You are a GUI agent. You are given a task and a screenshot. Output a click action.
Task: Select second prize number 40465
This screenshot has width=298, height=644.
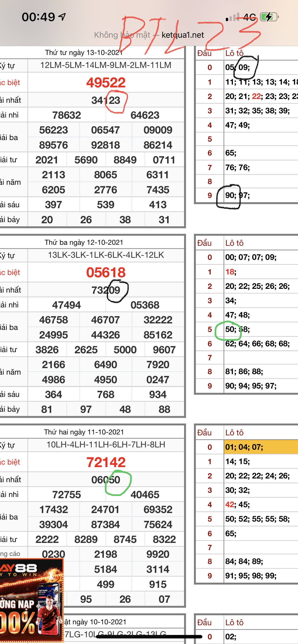145,494
